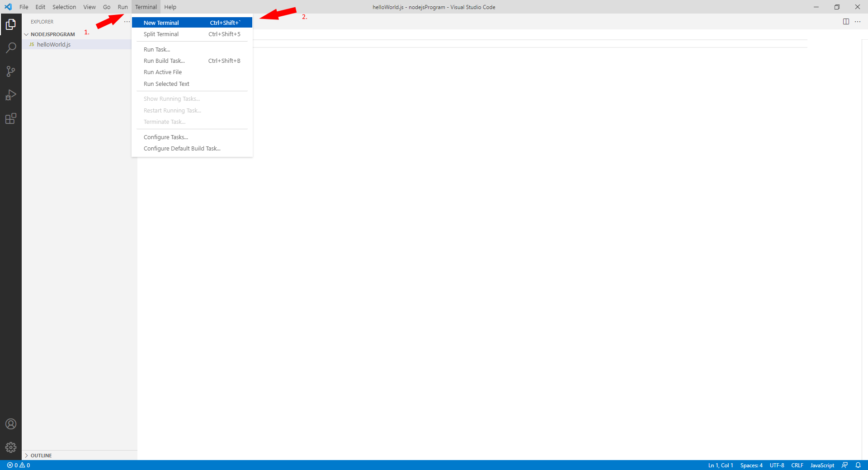868x470 pixels.
Task: Choose Run Task... from the menu
Action: pyautogui.click(x=192, y=49)
